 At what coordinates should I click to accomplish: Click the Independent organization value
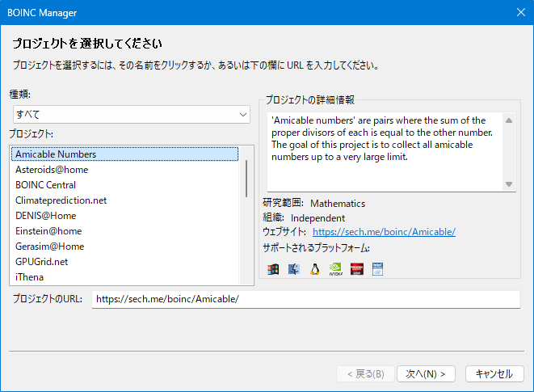point(317,218)
